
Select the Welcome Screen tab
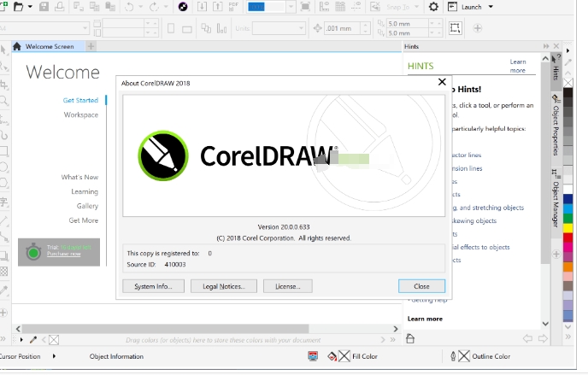tap(48, 46)
